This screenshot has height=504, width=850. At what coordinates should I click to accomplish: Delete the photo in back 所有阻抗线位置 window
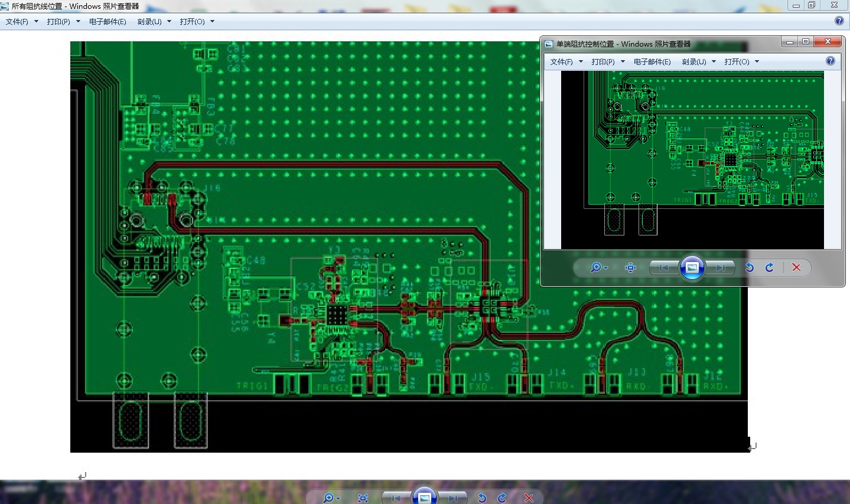(x=529, y=499)
